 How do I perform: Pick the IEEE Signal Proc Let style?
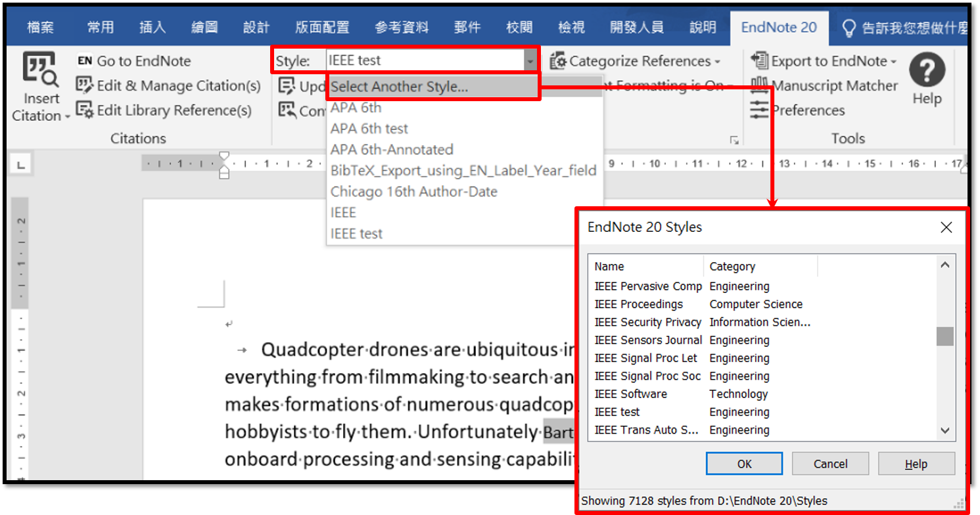[x=646, y=358]
